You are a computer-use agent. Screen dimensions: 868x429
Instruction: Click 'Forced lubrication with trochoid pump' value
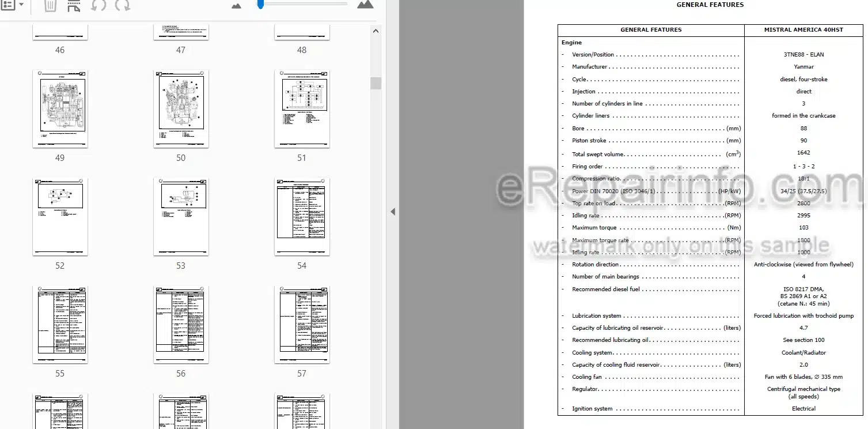[803, 316]
